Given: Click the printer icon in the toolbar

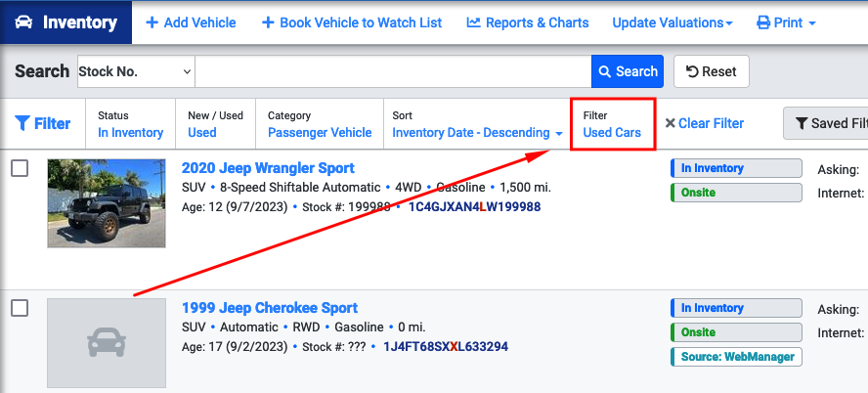Looking at the screenshot, I should (763, 22).
